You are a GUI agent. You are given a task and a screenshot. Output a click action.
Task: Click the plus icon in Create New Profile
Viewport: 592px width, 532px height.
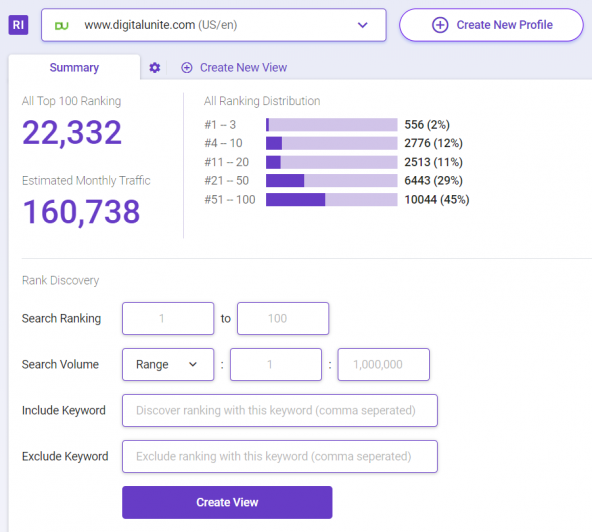pos(440,25)
